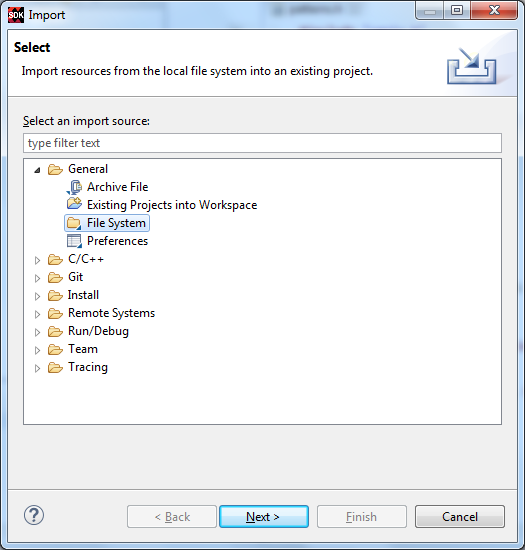525x550 pixels.
Task: Select the Preferences import source
Action: tap(117, 241)
